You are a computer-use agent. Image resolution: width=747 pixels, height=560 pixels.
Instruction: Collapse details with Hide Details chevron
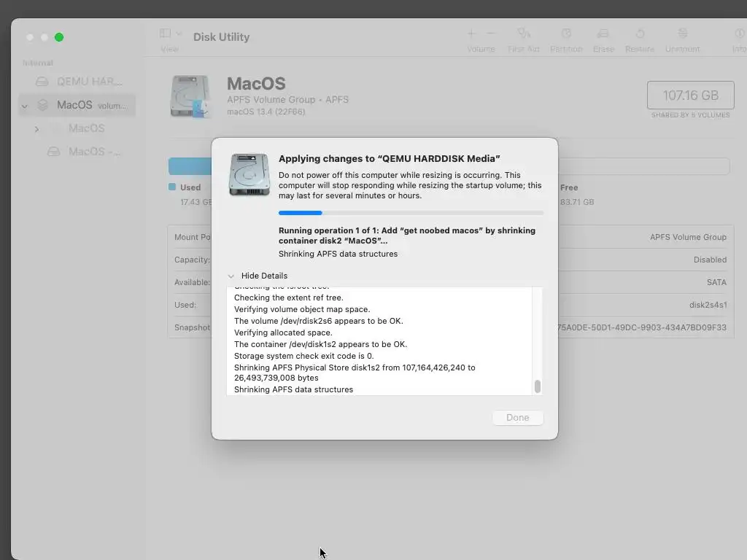[x=231, y=276]
